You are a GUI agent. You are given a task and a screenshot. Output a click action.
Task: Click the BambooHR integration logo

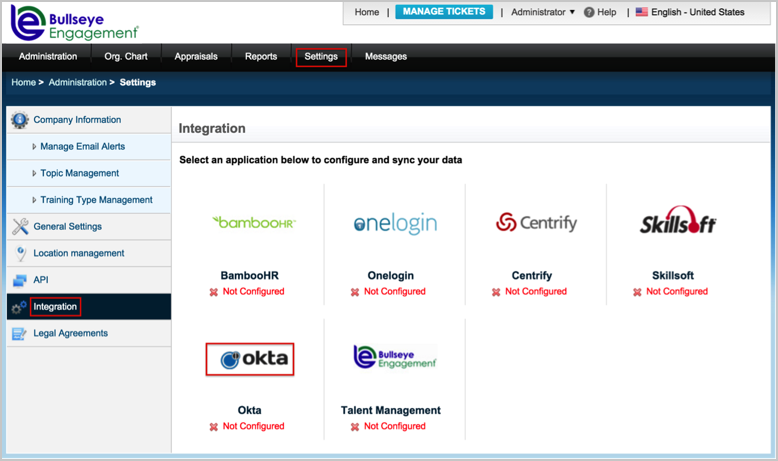click(x=253, y=222)
